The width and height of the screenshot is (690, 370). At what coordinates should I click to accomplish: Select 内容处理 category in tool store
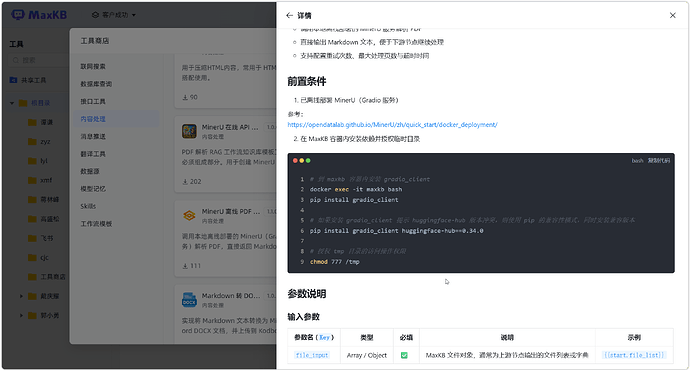coord(93,119)
